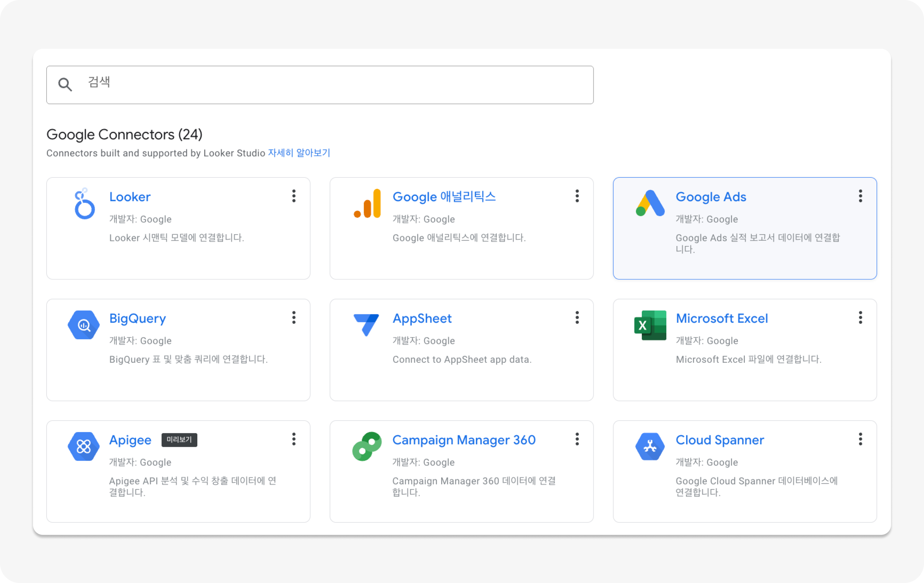The image size is (924, 583).
Task: Click the Microsoft Excel logo icon
Action: click(x=650, y=325)
